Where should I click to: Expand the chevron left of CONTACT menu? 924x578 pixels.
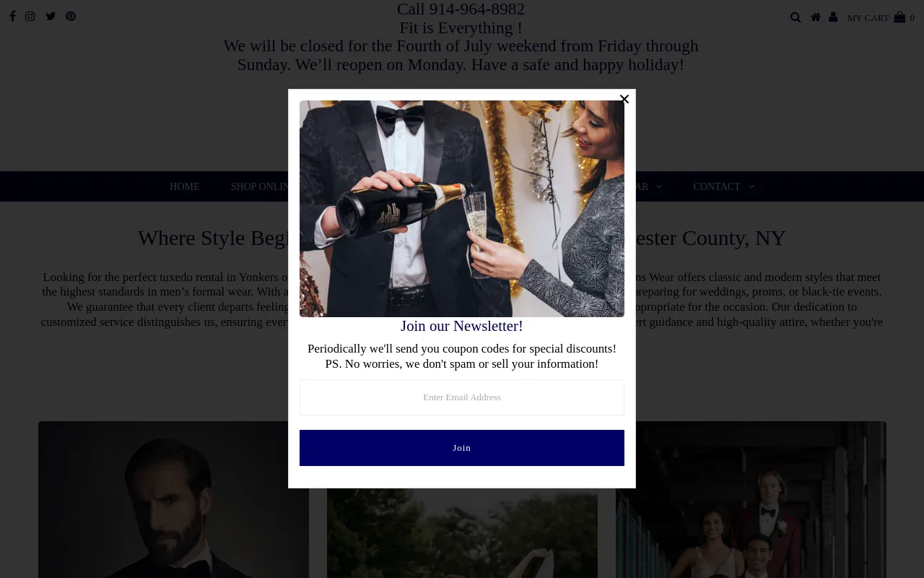pos(658,186)
